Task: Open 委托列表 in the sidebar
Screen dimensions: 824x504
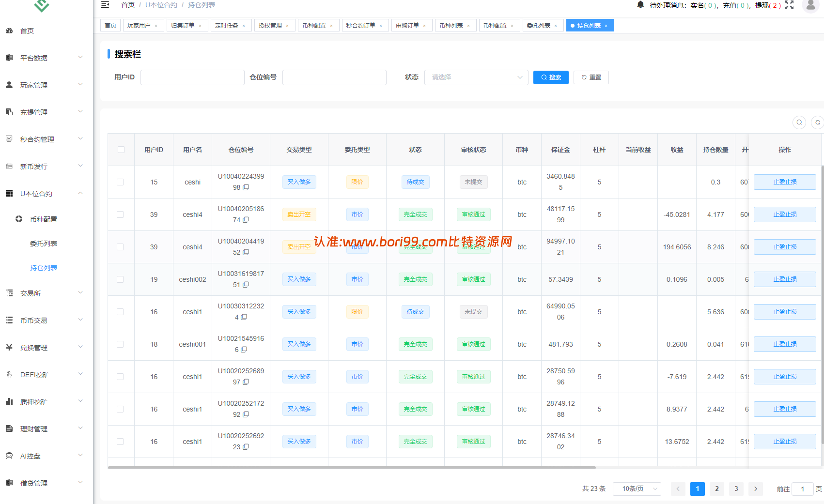Action: (44, 244)
